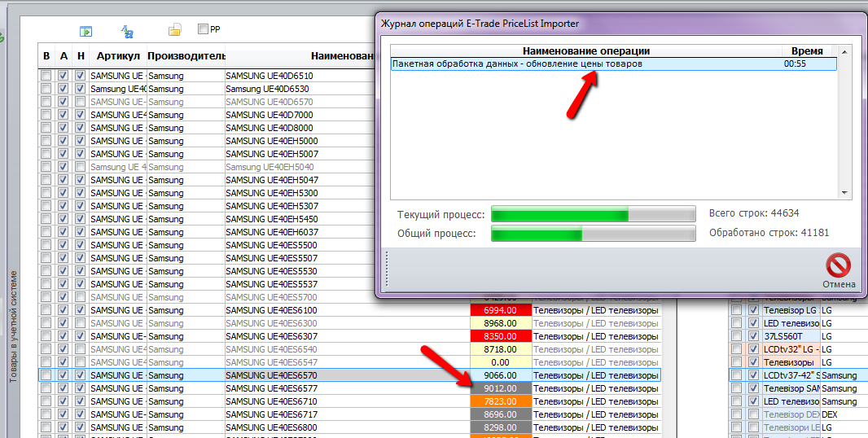
Task: Select name cell SAMSUNG UE40EH6037
Action: tap(300, 232)
